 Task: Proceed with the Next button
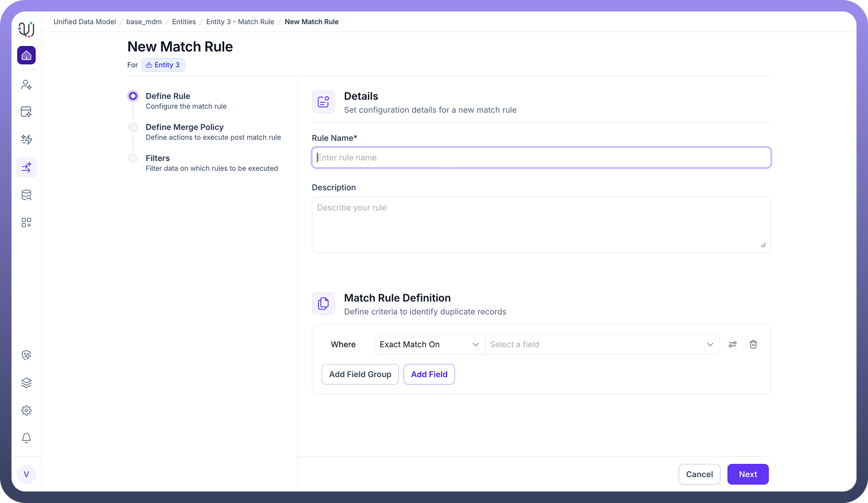tap(748, 474)
